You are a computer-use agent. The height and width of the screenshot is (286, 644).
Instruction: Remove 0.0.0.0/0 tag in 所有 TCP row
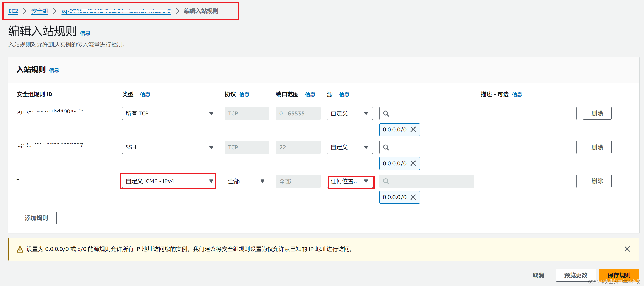(413, 129)
